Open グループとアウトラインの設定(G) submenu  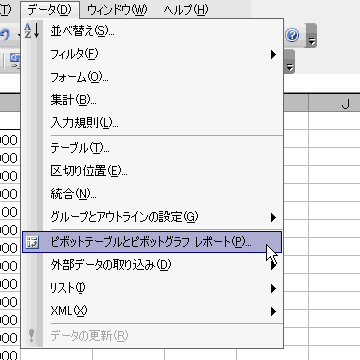153,217
